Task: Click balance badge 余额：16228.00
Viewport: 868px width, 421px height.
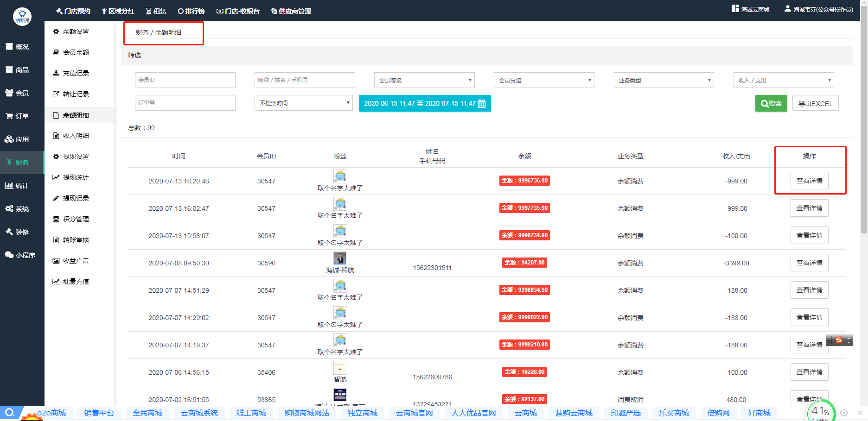Action: pyautogui.click(x=525, y=372)
